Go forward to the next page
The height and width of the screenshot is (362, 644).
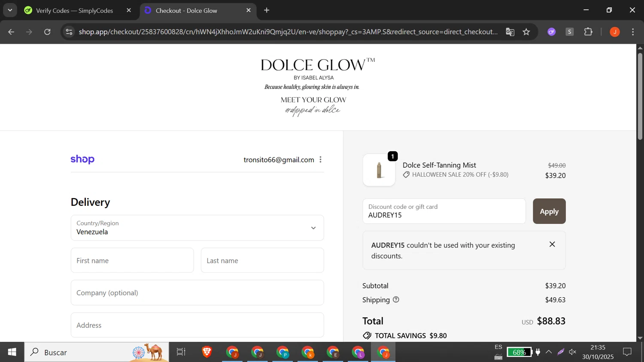29,32
